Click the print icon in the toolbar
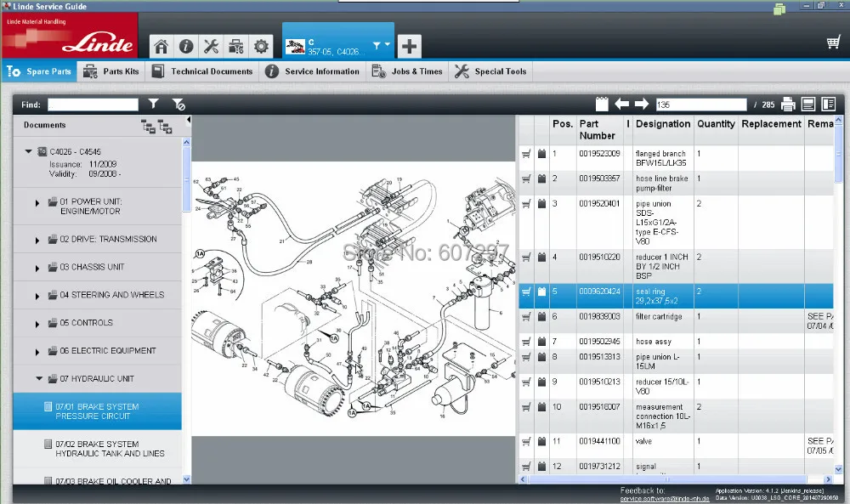The width and height of the screenshot is (850, 504). pos(788,105)
